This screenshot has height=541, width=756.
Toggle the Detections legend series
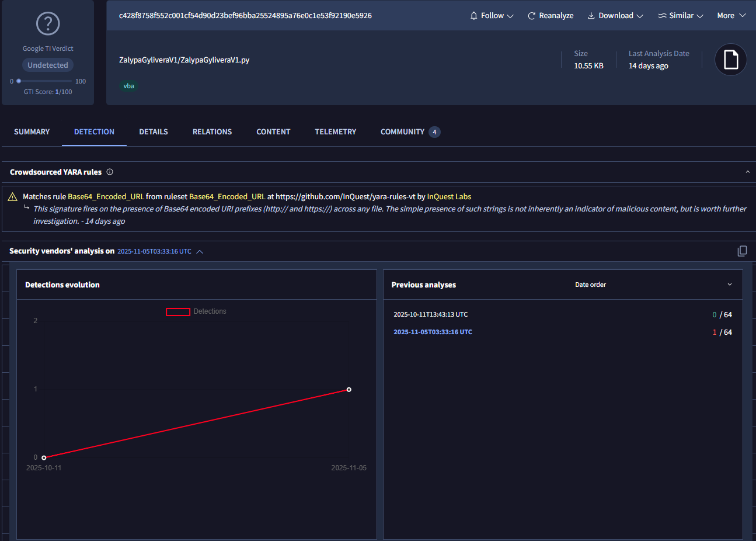(178, 312)
